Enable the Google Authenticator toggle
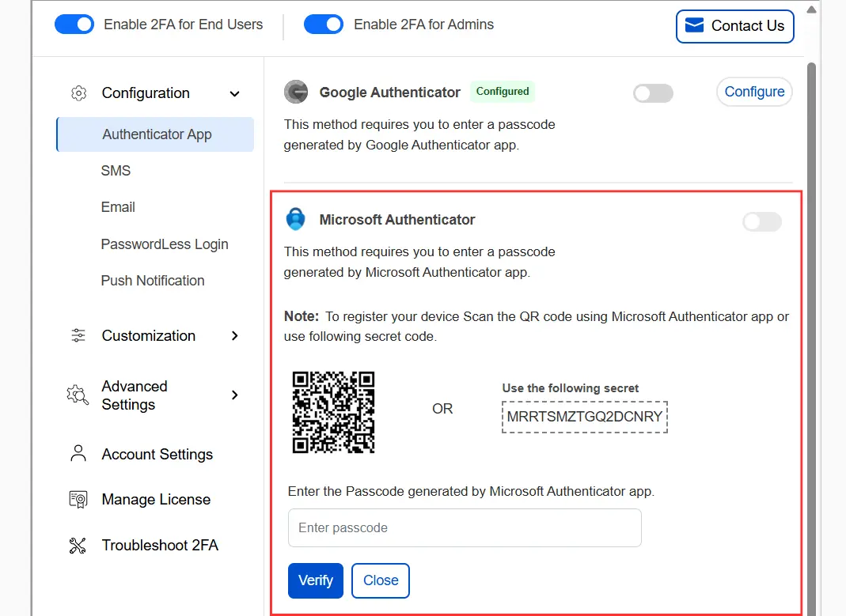The height and width of the screenshot is (616, 846). pyautogui.click(x=654, y=93)
